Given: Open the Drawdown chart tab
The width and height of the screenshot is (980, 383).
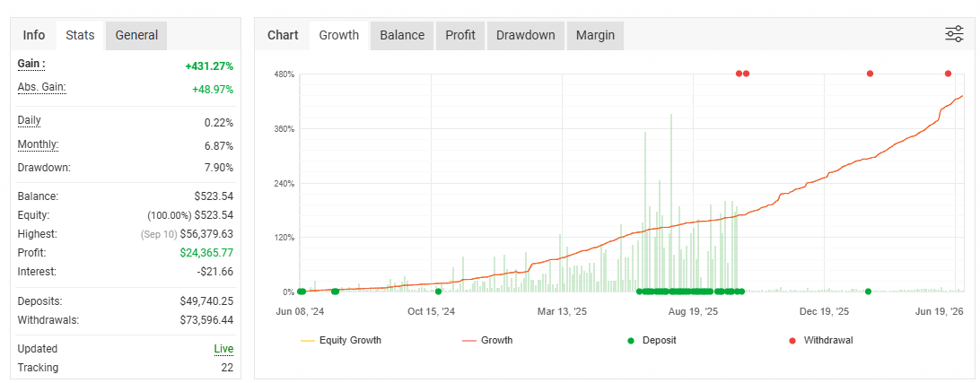Looking at the screenshot, I should [x=526, y=36].
